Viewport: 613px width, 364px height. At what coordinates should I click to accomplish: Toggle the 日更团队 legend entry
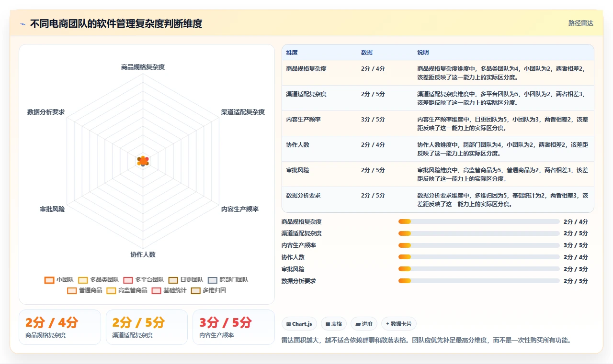point(185,280)
